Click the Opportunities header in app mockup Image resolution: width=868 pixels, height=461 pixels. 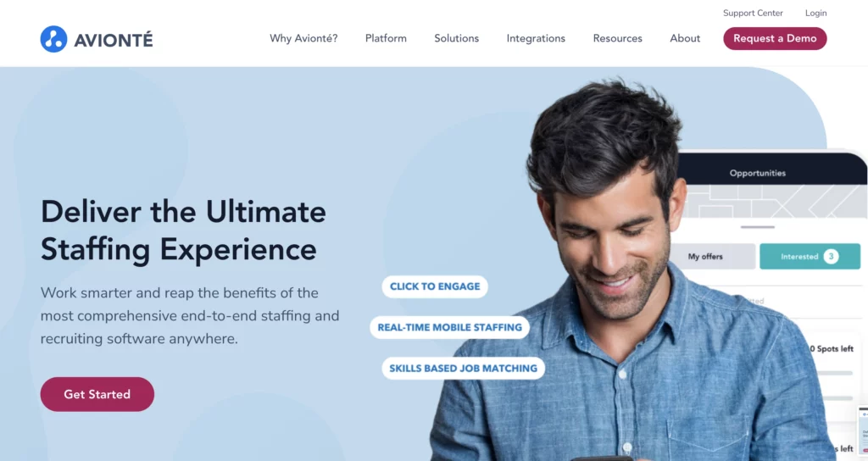(x=757, y=173)
